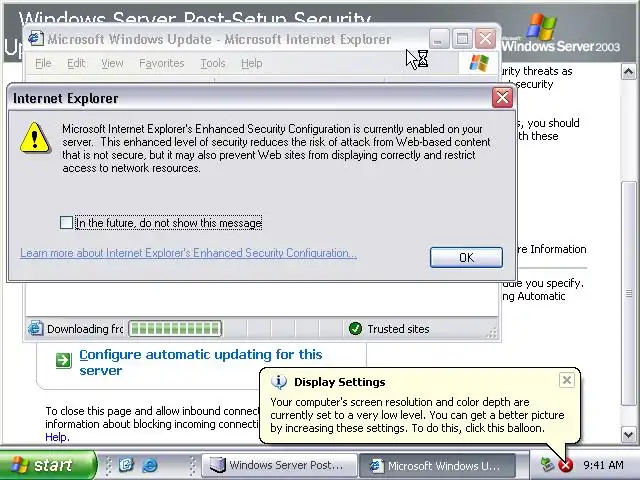
Task: Open the Help menu in Internet Explorer
Action: coord(251,63)
